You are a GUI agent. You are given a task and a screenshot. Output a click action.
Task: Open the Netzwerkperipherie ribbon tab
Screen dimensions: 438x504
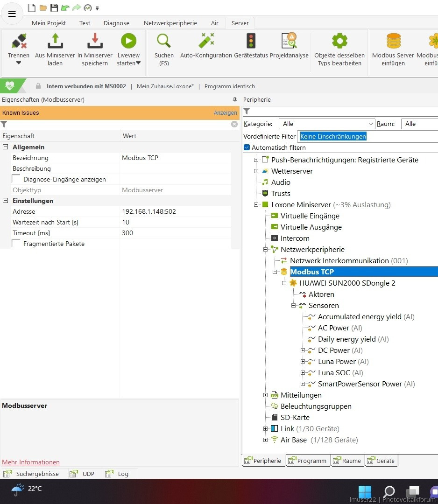coord(170,23)
